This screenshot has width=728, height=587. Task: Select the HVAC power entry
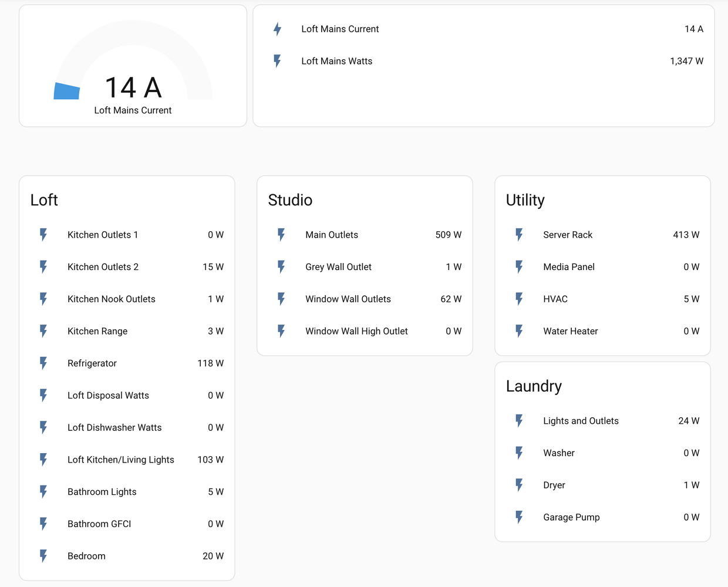555,299
